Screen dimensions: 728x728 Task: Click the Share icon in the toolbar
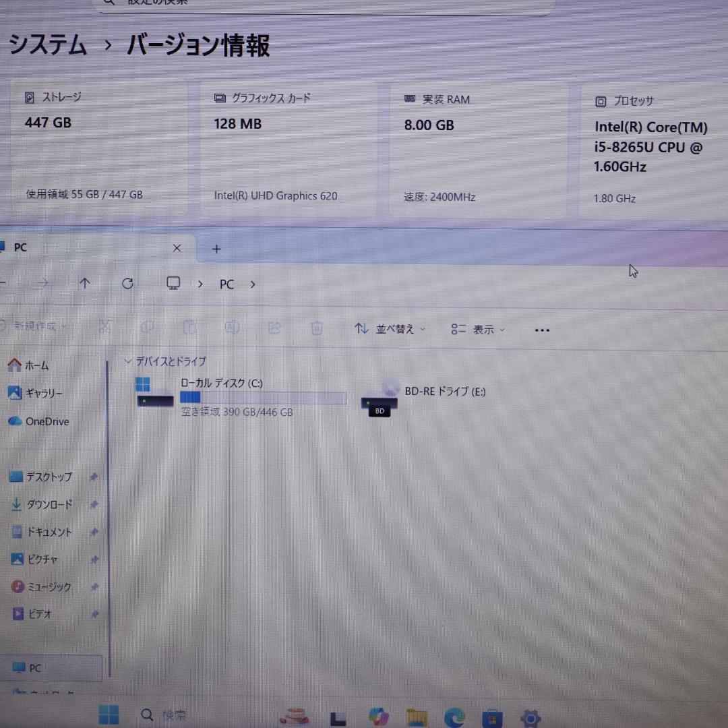coord(274,328)
